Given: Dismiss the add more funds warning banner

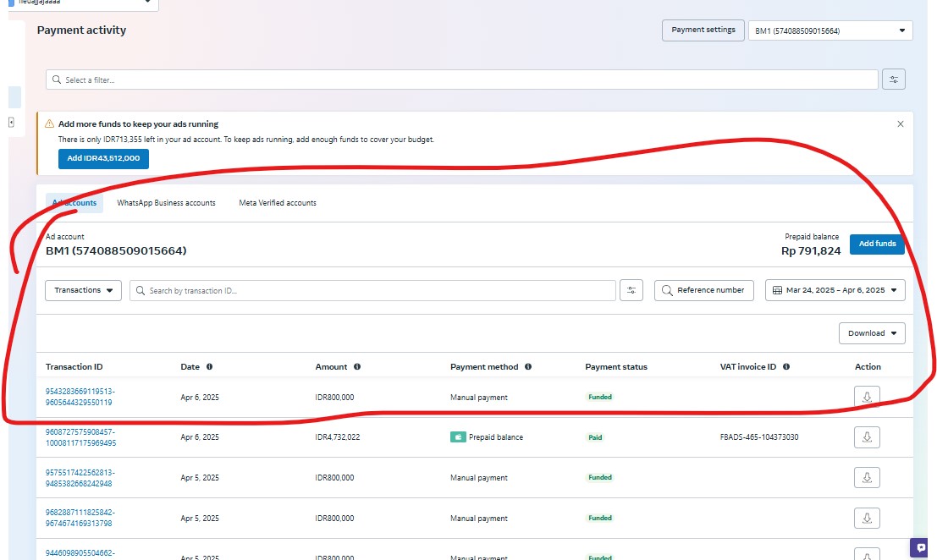Looking at the screenshot, I should (900, 124).
